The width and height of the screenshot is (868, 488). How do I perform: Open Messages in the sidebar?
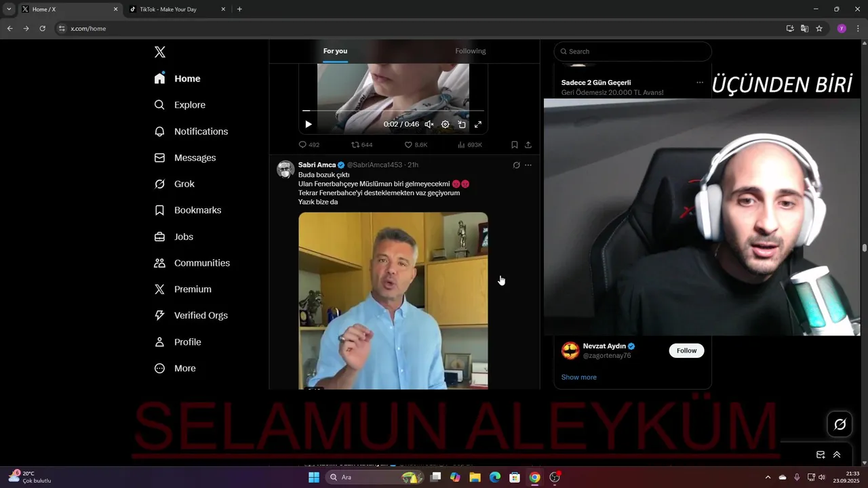185,158
